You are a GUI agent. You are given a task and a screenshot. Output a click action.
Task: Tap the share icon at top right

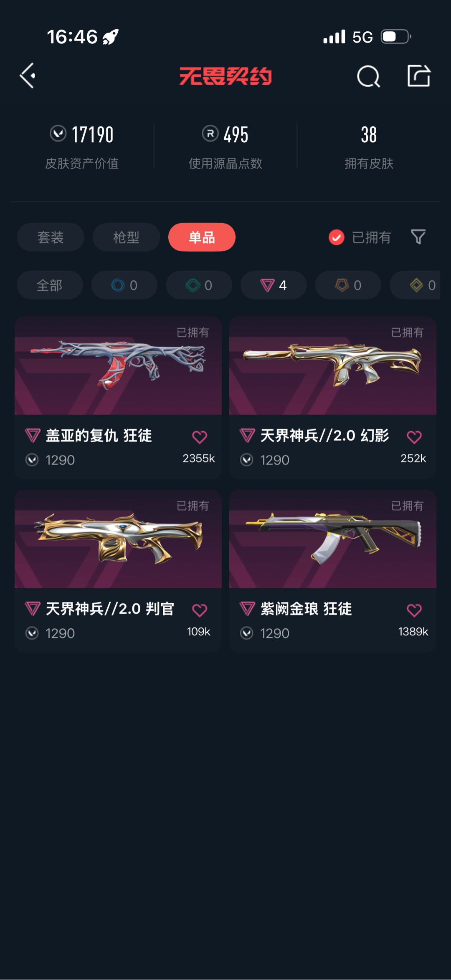point(419,76)
